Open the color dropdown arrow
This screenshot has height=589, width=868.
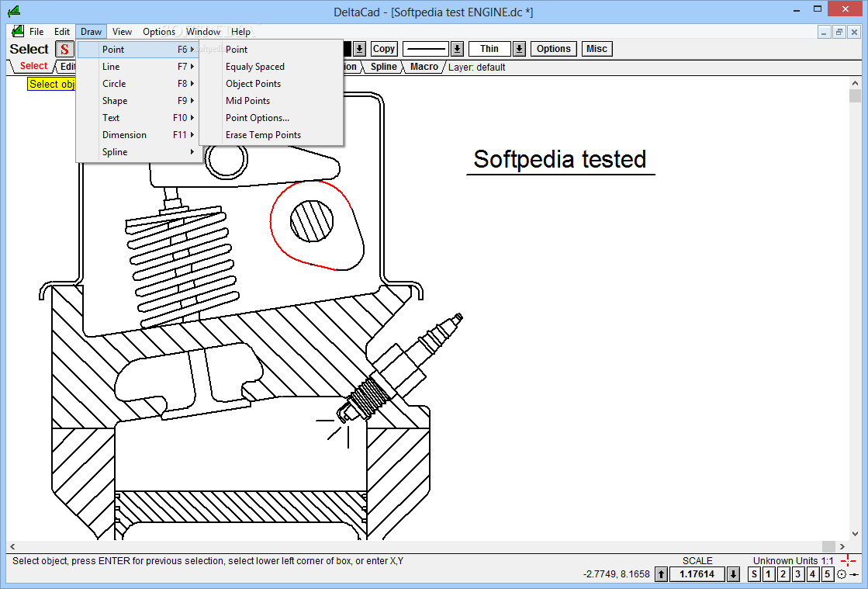359,49
